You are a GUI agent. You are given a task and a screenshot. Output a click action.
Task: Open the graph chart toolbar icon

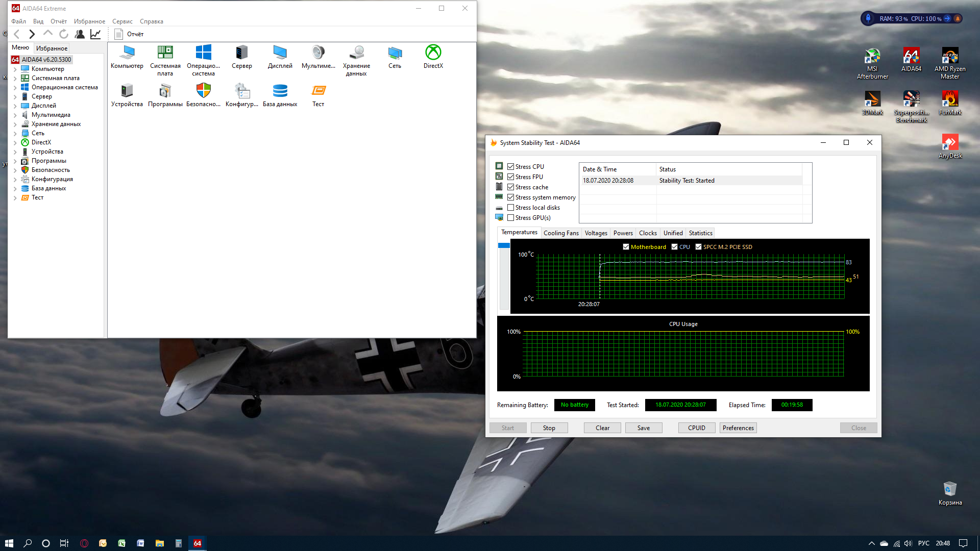95,34
